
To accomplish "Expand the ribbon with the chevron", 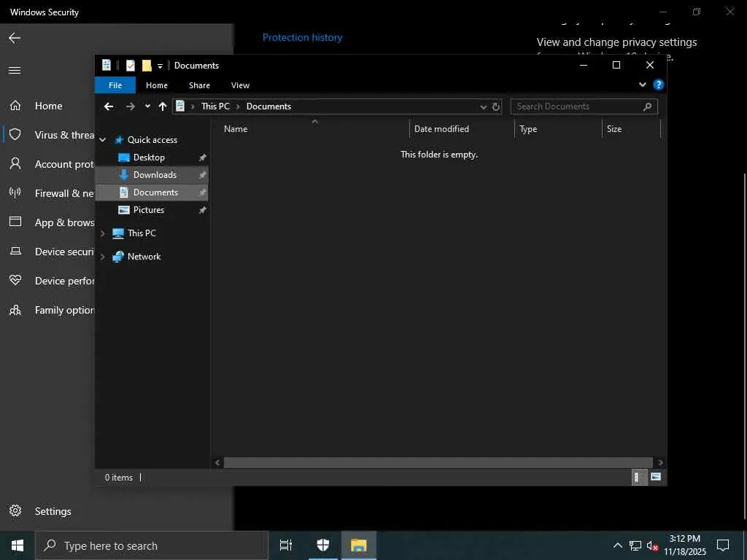I will (x=642, y=85).
